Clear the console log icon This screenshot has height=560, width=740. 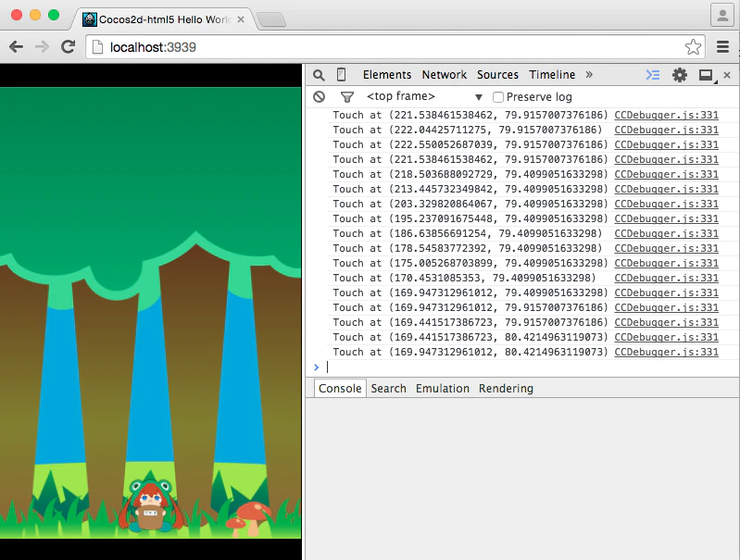(319, 96)
